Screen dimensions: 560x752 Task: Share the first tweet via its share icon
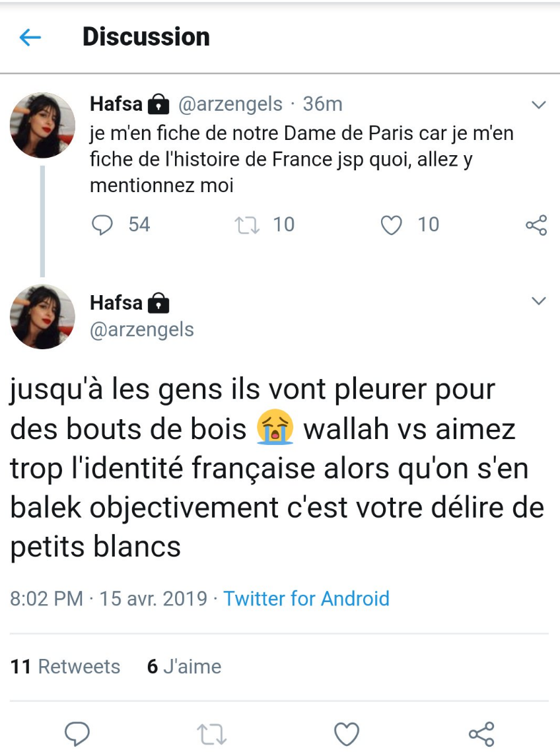tap(536, 225)
